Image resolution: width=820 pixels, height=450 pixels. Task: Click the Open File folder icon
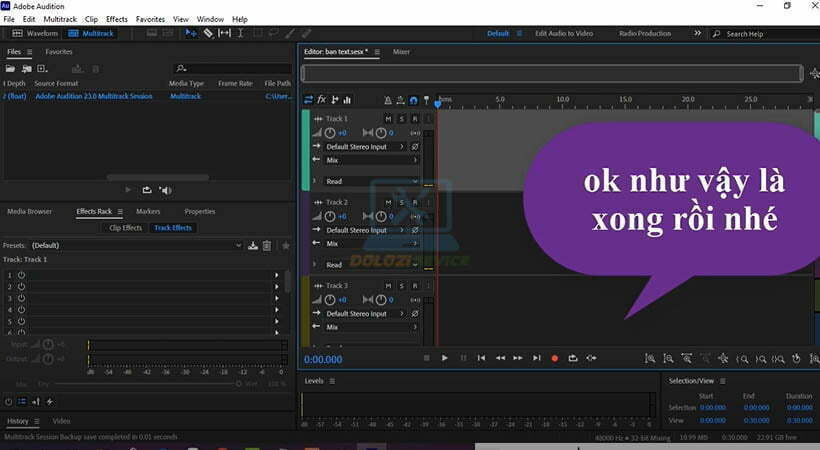click(x=11, y=69)
